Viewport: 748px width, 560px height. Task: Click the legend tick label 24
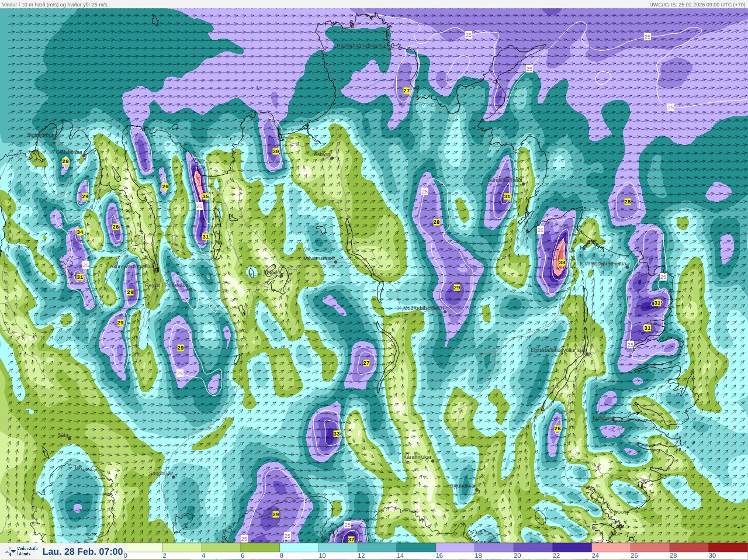click(x=595, y=556)
